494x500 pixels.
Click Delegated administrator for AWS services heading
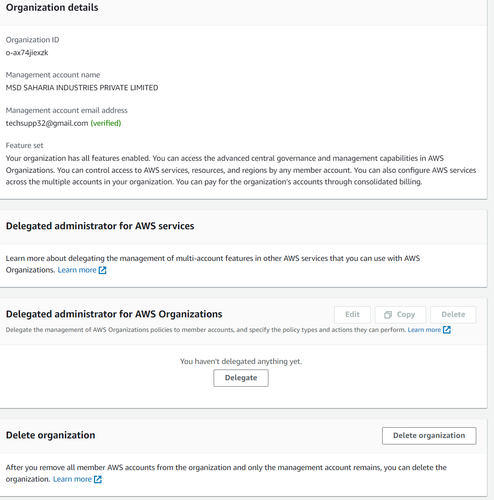100,226
